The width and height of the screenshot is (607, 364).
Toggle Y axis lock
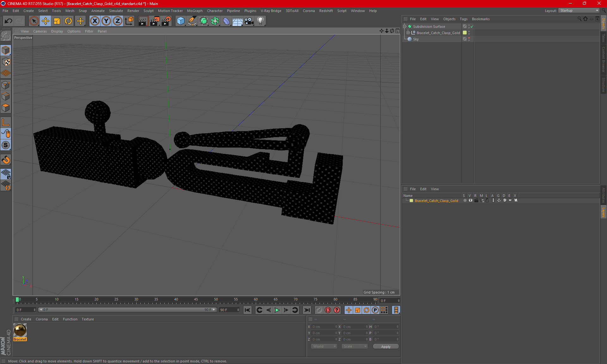(x=106, y=21)
